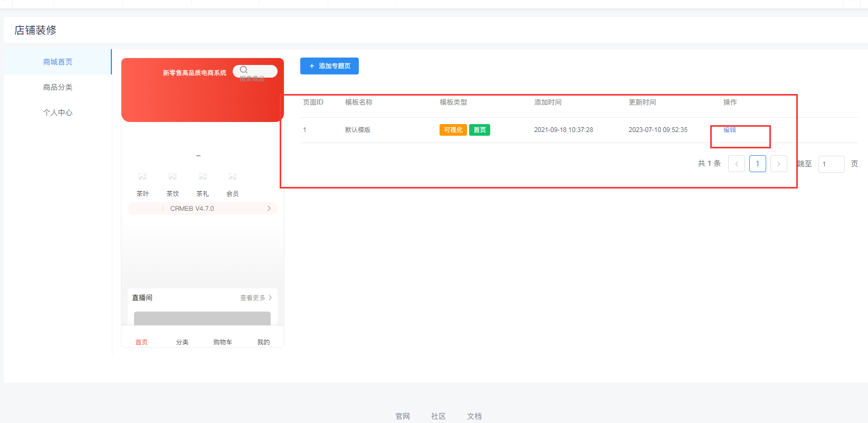The width and height of the screenshot is (868, 423).
Task: Go to 个人中心 menu item
Action: coord(58,112)
